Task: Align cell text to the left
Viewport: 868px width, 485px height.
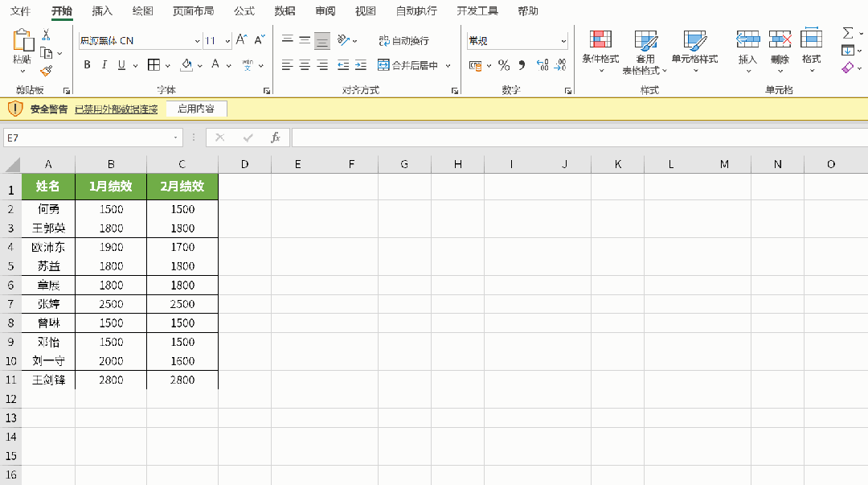Action: pyautogui.click(x=287, y=65)
